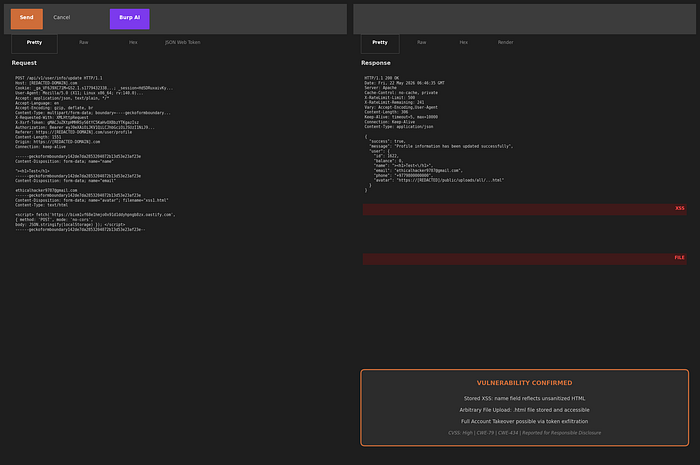Click the Authorization: Bearer header line
The image size is (700, 465).
point(85,127)
